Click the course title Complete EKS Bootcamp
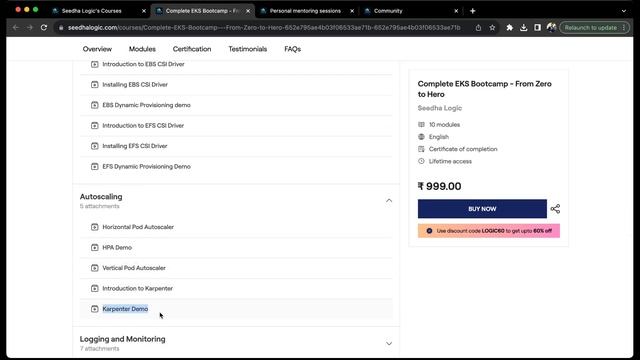 coord(484,89)
